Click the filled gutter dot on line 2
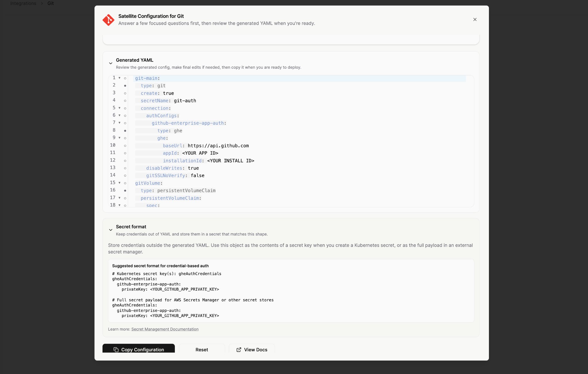This screenshot has width=588, height=374. pos(125,86)
